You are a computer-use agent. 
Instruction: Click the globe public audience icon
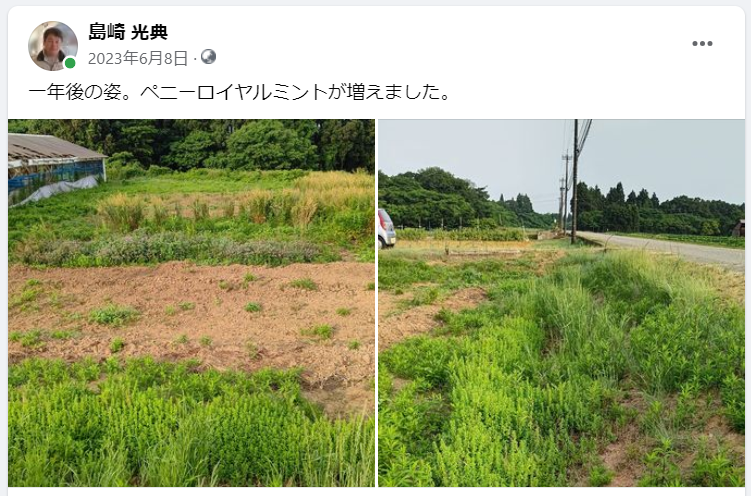click(208, 57)
